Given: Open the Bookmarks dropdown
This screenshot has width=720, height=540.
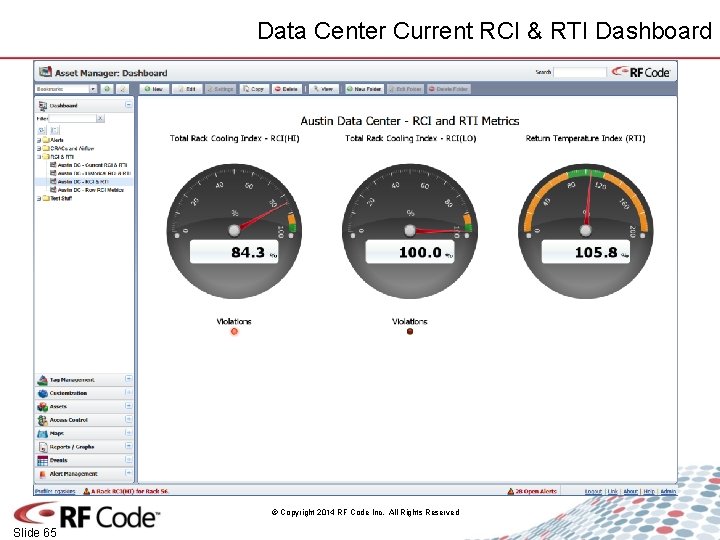Looking at the screenshot, I should click(93, 89).
